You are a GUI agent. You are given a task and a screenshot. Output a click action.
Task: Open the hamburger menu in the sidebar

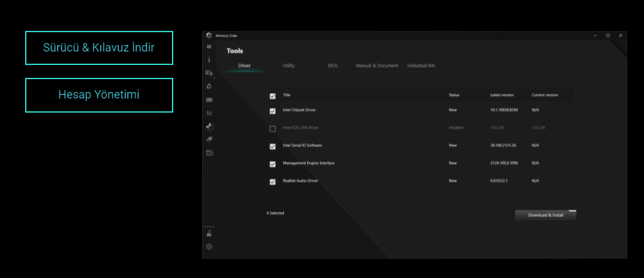pyautogui.click(x=209, y=46)
